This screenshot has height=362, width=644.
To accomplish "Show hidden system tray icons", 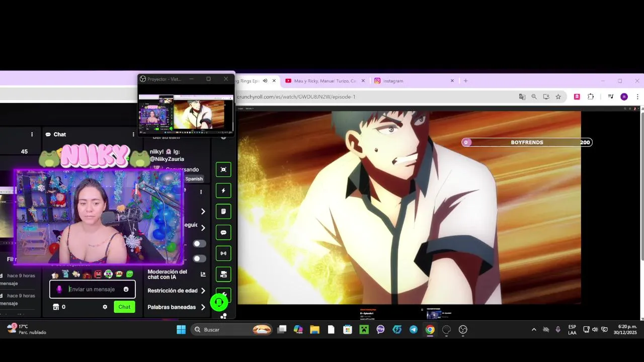I will click(533, 329).
